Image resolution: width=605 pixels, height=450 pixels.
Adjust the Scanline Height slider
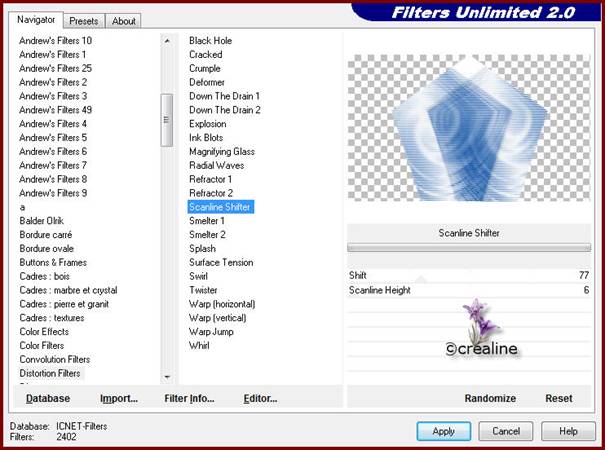pyautogui.click(x=468, y=290)
